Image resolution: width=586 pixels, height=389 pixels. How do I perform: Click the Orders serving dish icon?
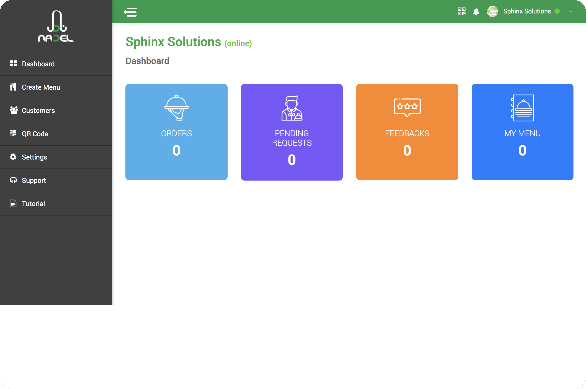click(x=176, y=108)
